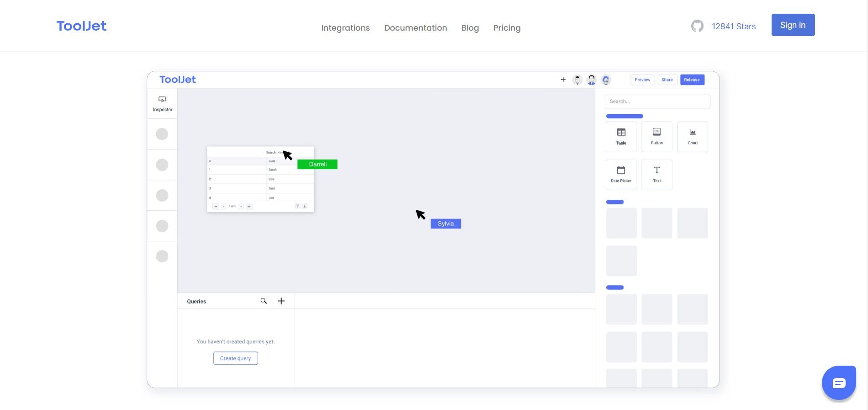The width and height of the screenshot is (868, 410).
Task: Select the Table widget
Action: pos(621,137)
